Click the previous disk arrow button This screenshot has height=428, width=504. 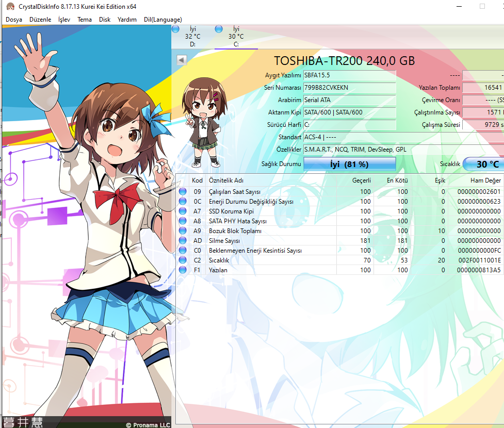[x=182, y=60]
